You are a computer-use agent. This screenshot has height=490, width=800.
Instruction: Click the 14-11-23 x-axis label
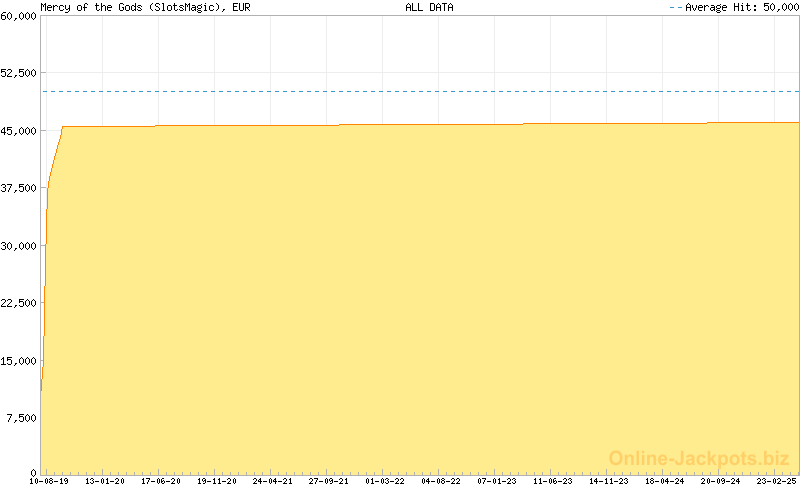click(609, 481)
